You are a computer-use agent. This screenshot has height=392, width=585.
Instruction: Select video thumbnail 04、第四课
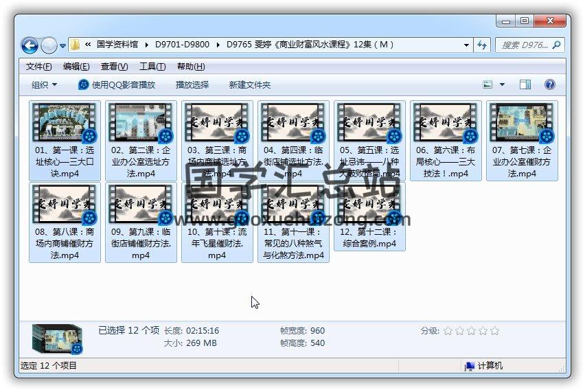click(293, 123)
